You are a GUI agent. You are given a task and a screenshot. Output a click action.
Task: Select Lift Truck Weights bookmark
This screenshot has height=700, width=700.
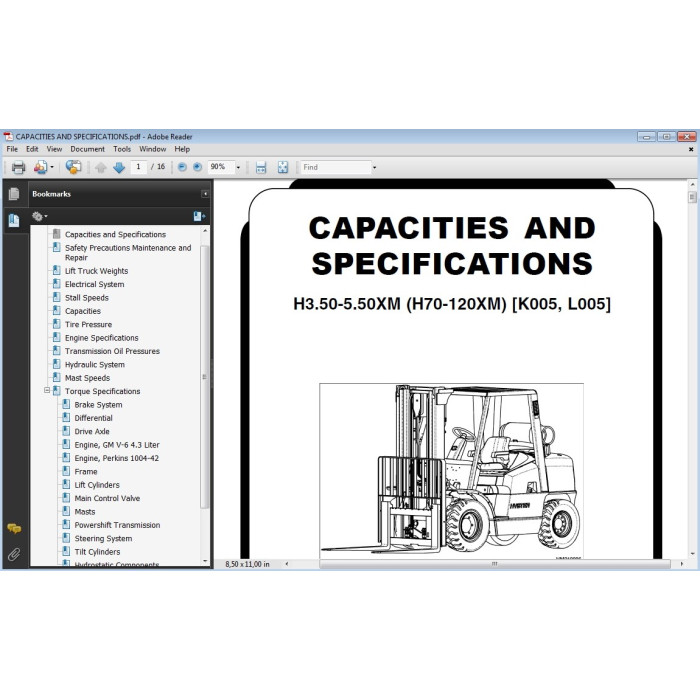coord(96,271)
